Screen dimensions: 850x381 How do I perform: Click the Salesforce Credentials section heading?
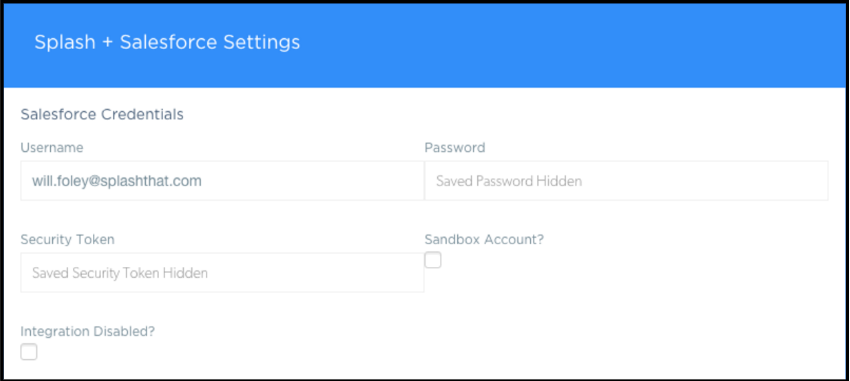102,114
